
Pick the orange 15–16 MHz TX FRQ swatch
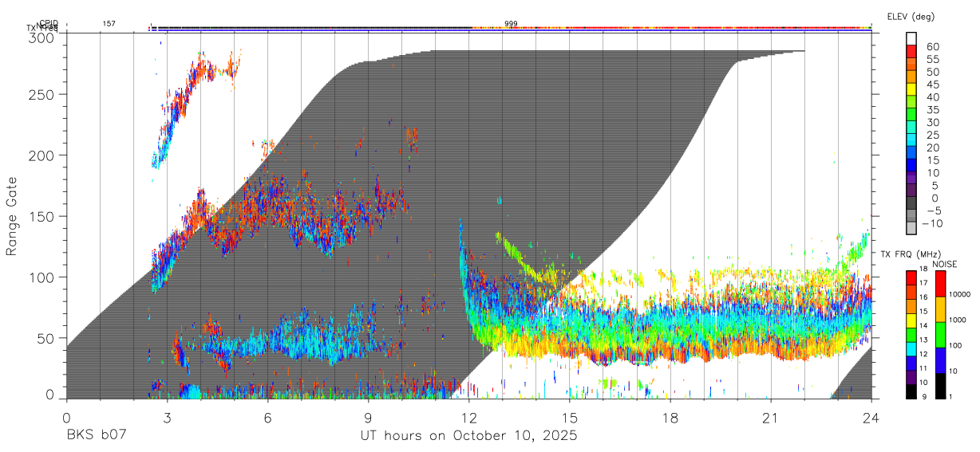[x=911, y=306]
